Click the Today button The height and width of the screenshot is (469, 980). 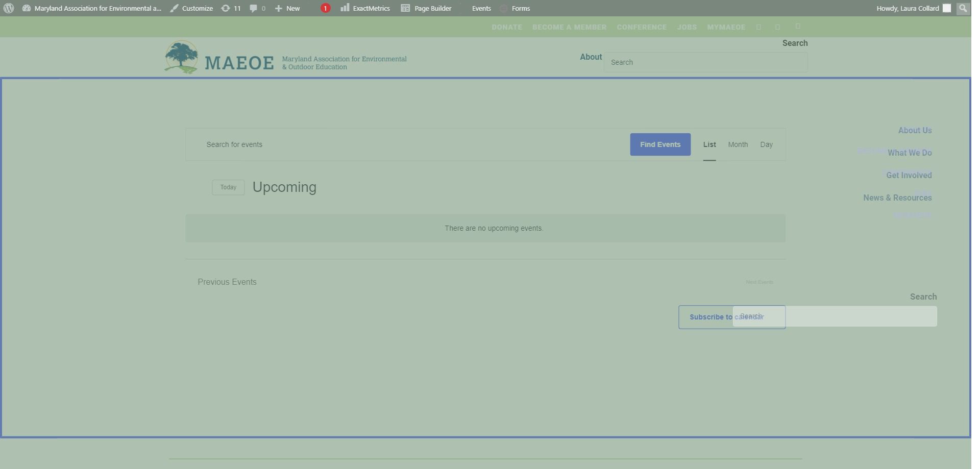click(228, 187)
